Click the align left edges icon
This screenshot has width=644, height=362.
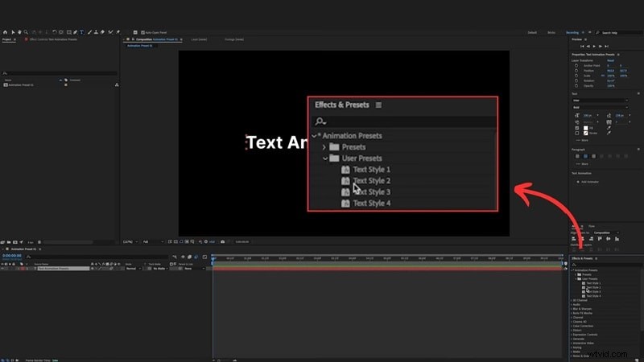tap(574, 238)
